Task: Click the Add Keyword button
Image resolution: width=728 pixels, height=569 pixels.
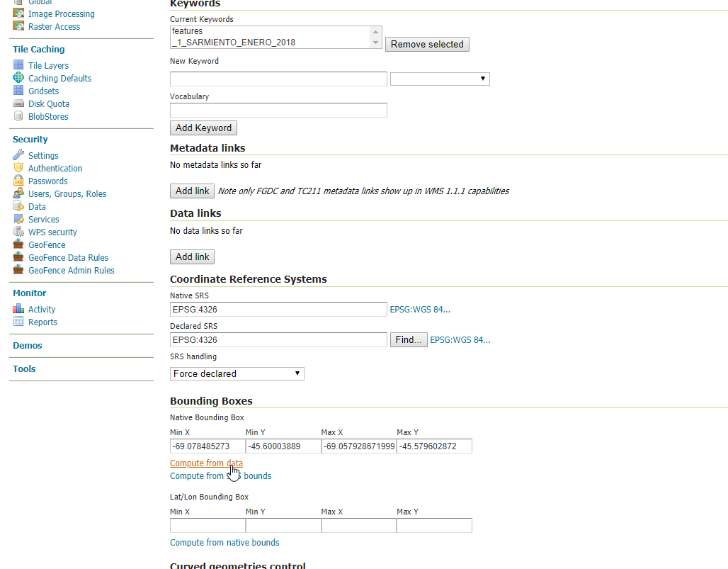Action: [203, 128]
